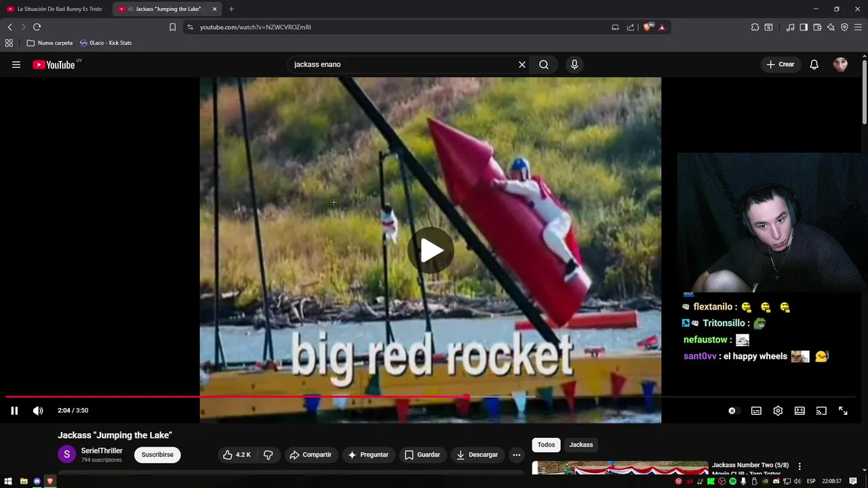
Task: Open site information icon beside URL
Action: [190, 27]
